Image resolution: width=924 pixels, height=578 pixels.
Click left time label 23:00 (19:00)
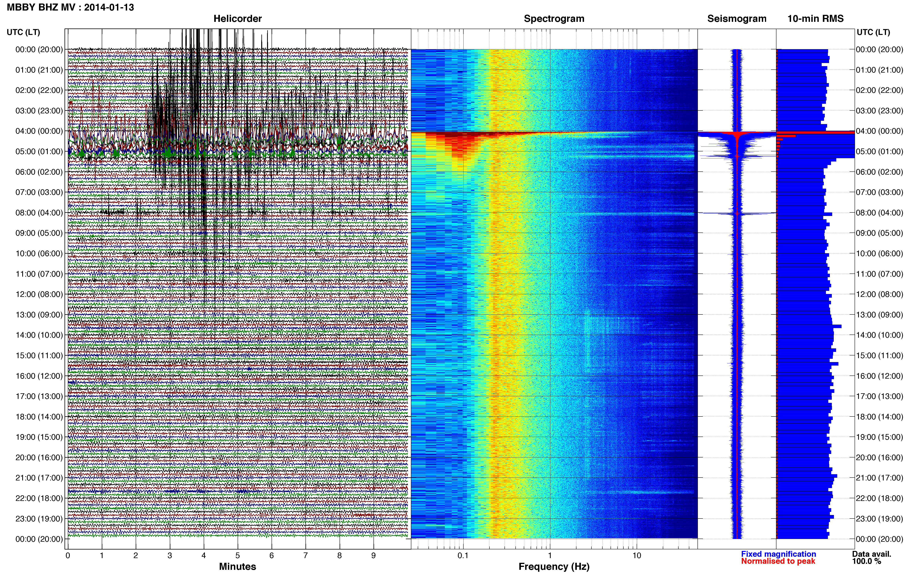pos(39,519)
